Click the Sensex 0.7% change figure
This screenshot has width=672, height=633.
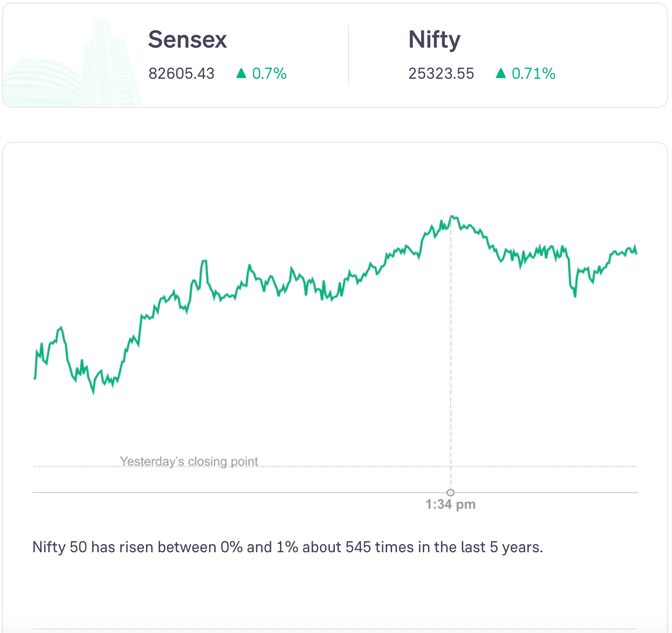pos(269,74)
